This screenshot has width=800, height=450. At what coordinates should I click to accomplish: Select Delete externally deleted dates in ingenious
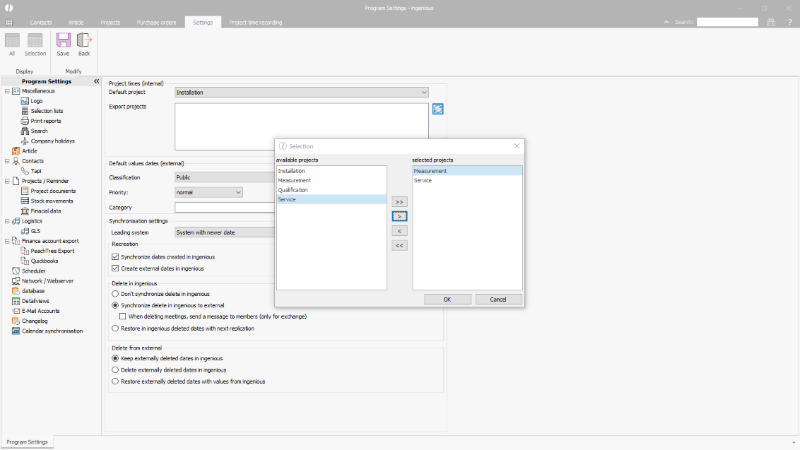click(x=113, y=369)
